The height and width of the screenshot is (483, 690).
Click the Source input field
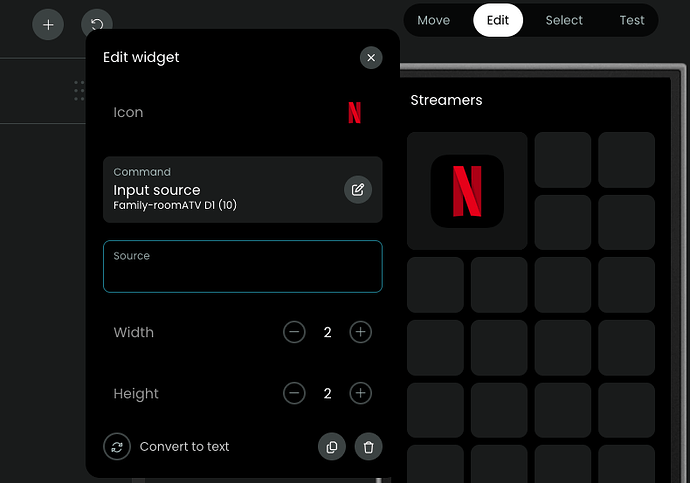pos(242,267)
